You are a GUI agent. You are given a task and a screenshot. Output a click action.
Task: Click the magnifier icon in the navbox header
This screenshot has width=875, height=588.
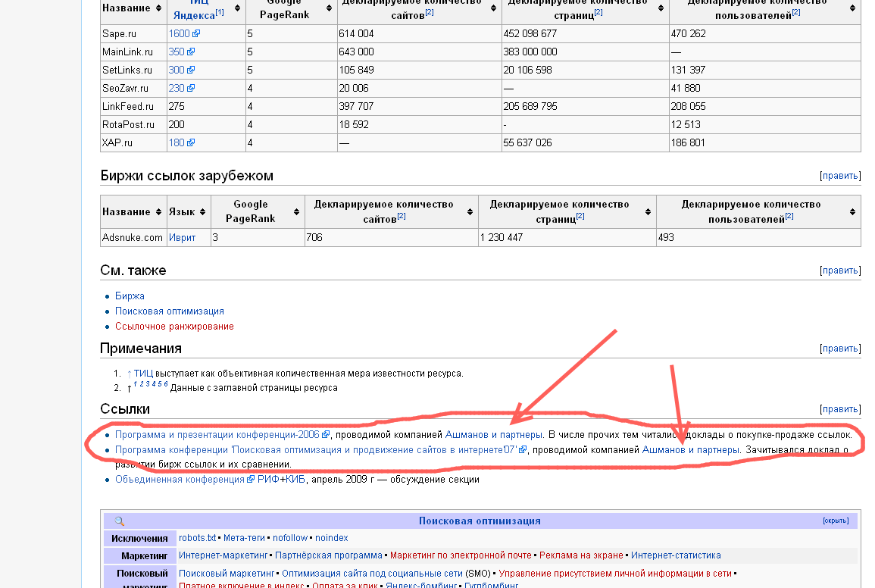(119, 521)
